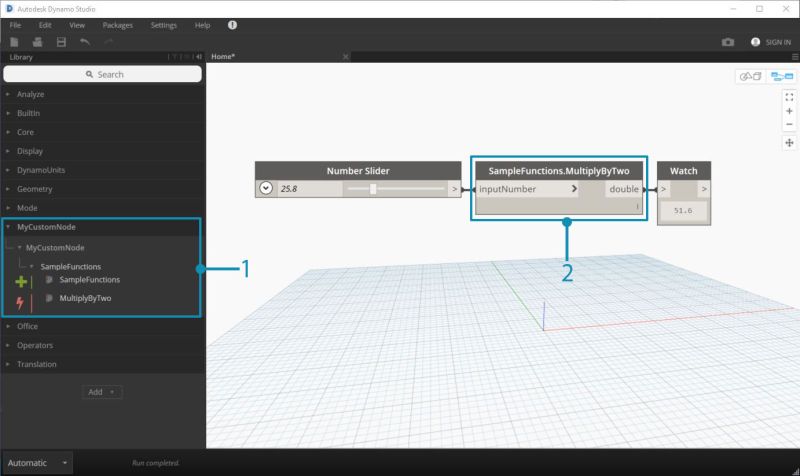Click the camera export image icon
Image resolution: width=800 pixels, height=476 pixels.
coord(728,42)
